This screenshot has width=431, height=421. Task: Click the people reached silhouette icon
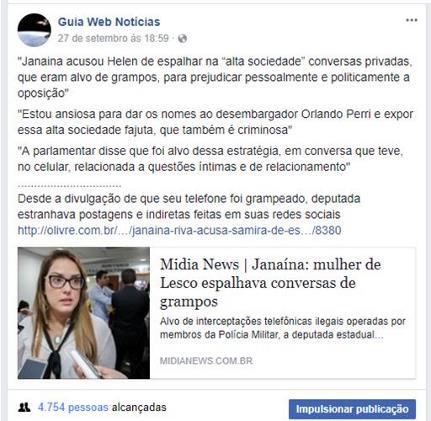point(24,407)
